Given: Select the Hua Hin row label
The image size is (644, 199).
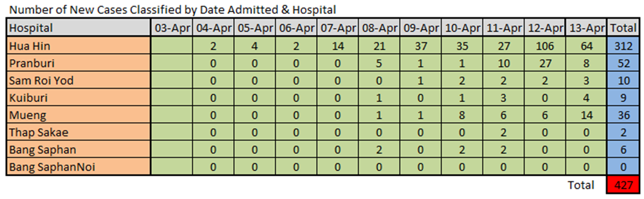Looking at the screenshot, I should [x=78, y=46].
